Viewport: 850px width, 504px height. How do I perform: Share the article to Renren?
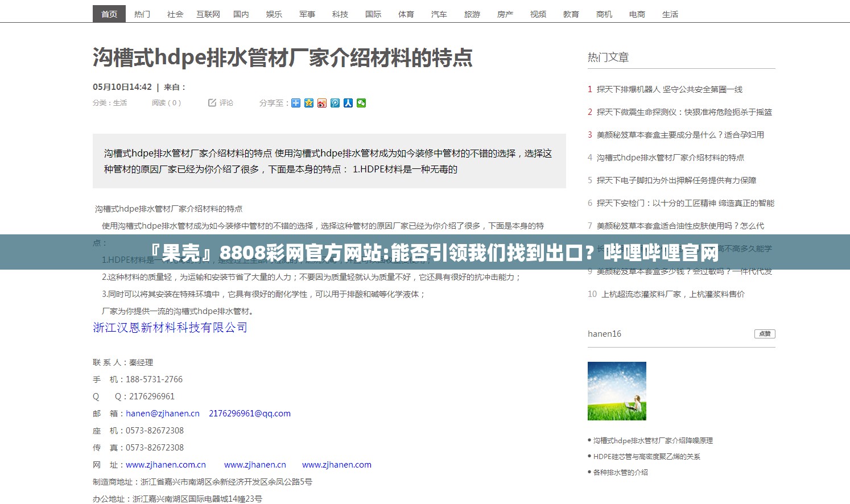point(348,103)
